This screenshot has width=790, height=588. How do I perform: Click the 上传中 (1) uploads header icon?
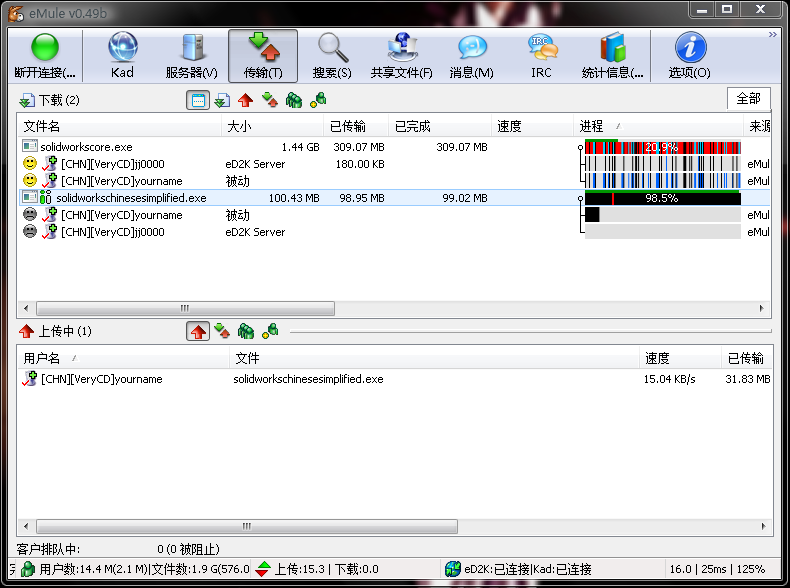coord(26,331)
